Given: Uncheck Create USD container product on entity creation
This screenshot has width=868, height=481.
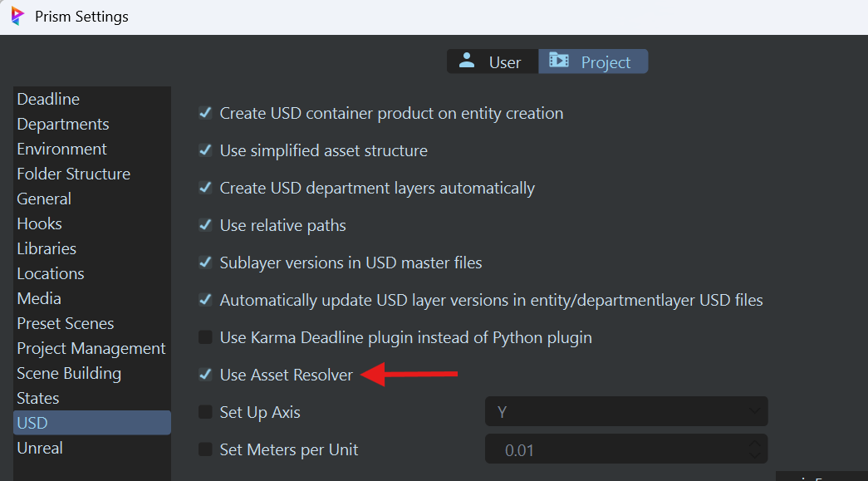Looking at the screenshot, I should [x=205, y=113].
